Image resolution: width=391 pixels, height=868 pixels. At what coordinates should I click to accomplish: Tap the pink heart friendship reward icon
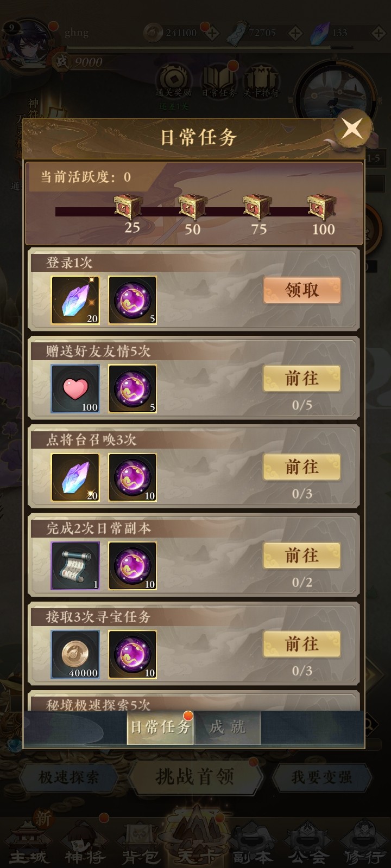[75, 388]
